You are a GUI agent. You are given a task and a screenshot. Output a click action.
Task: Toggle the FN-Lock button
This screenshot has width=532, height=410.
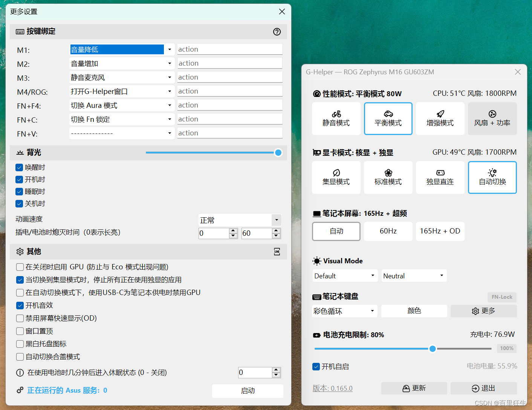coord(502,297)
